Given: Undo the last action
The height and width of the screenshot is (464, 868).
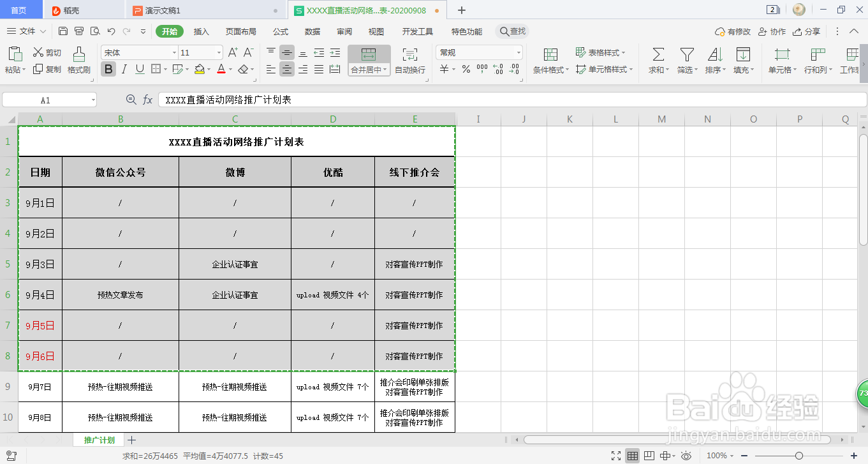Looking at the screenshot, I should tap(112, 31).
